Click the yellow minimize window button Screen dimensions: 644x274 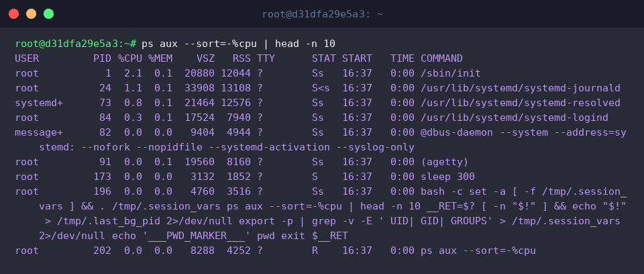click(x=32, y=13)
